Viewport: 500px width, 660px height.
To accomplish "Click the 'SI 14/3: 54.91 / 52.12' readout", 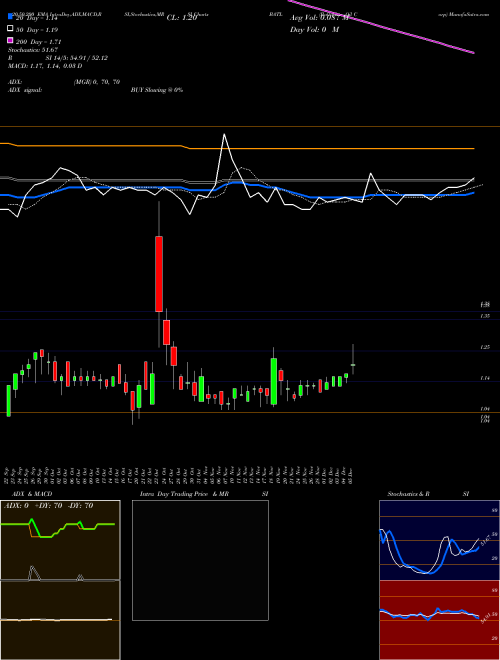I will (77, 58).
